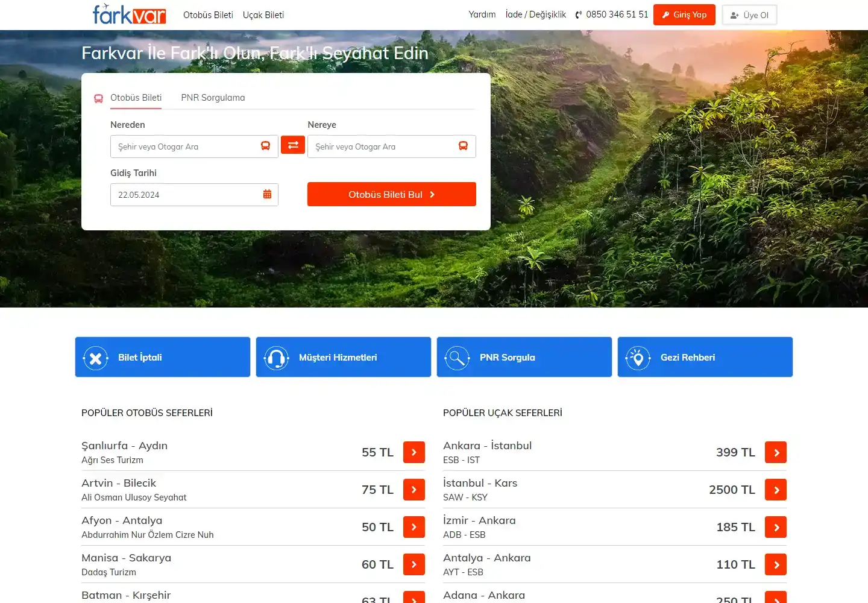Select the Şanlıurfa - Aydın route text
Screen dimensions: 868x603
click(x=125, y=446)
